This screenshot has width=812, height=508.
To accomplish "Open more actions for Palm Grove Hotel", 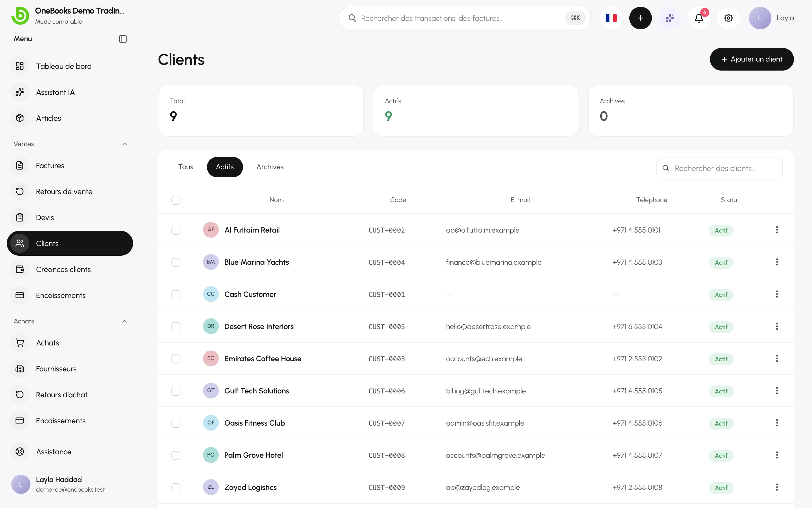I will coord(777,455).
